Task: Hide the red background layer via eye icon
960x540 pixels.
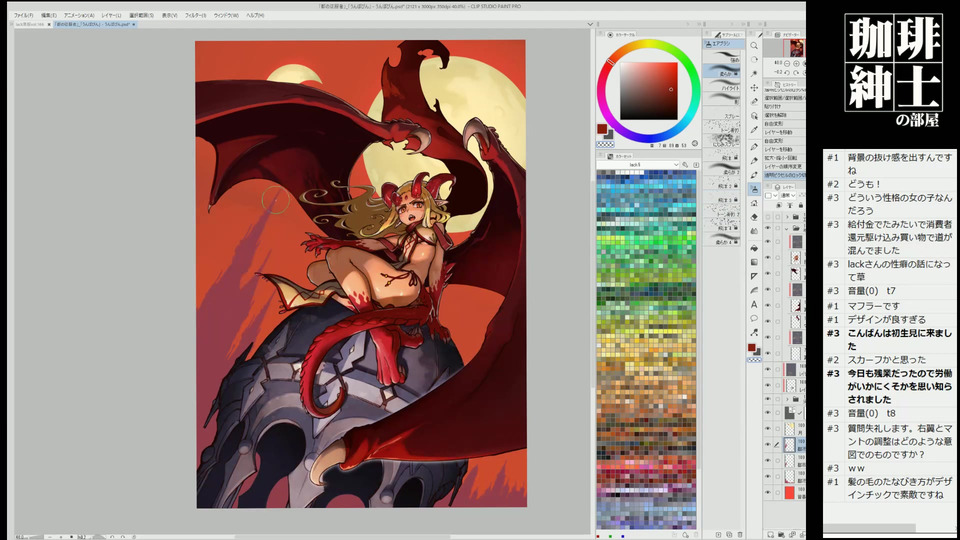Action: point(768,492)
